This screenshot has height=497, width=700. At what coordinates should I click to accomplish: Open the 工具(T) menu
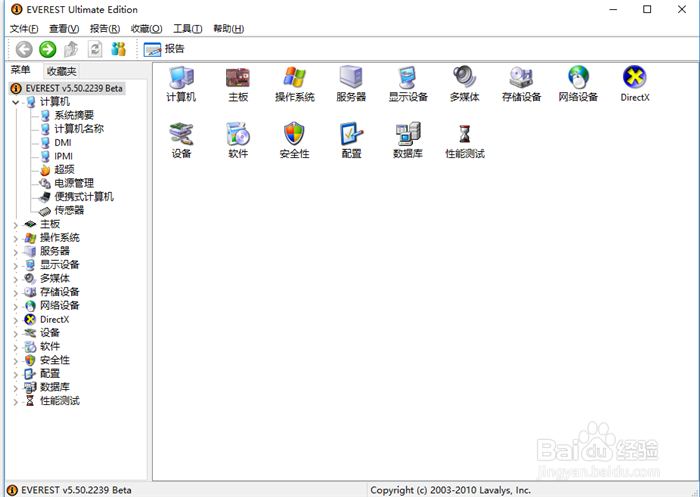click(188, 29)
